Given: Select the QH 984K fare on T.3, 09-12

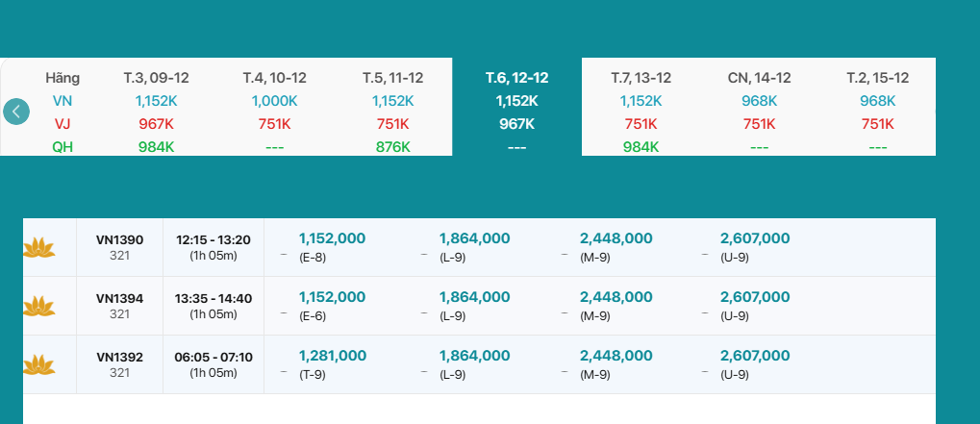Looking at the screenshot, I should [155, 147].
